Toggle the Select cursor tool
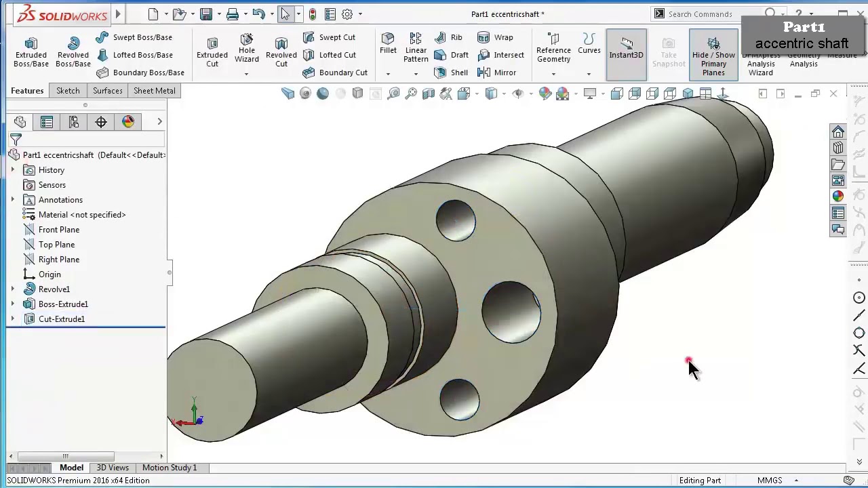 [285, 14]
